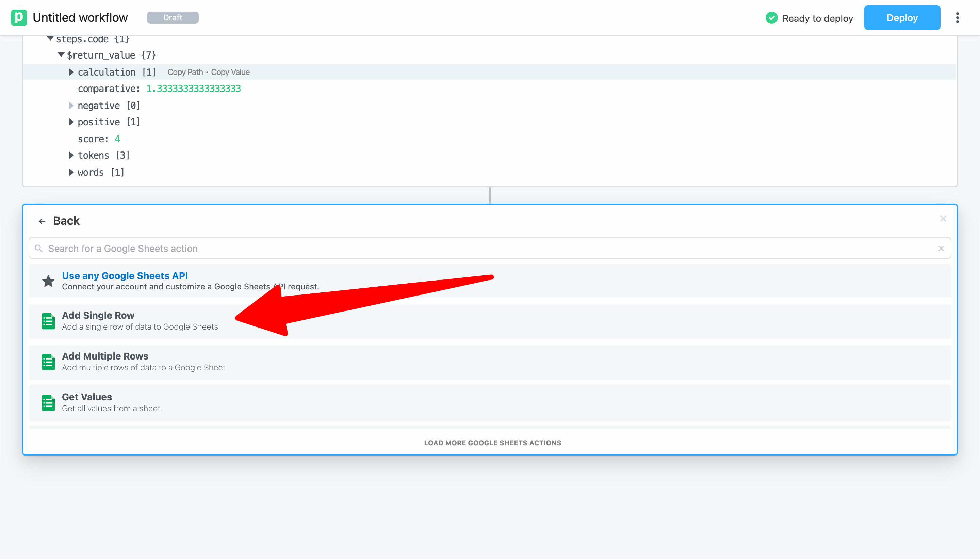Open Use any Google Sheets API link

point(125,276)
